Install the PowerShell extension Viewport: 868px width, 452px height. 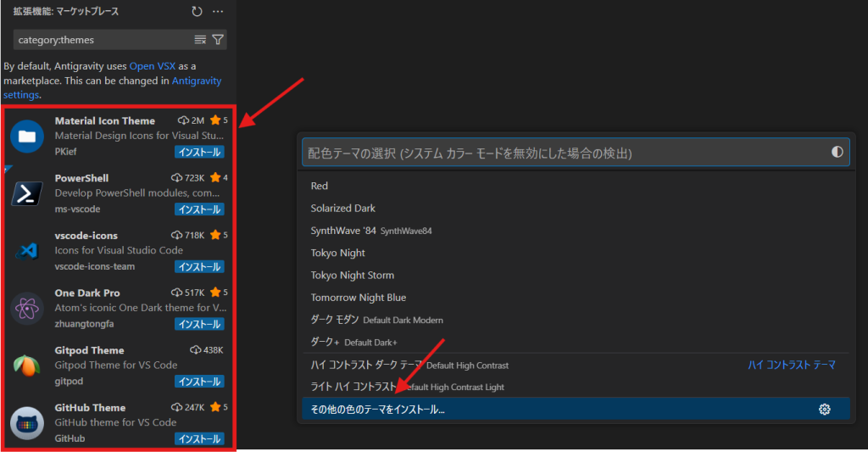[199, 209]
